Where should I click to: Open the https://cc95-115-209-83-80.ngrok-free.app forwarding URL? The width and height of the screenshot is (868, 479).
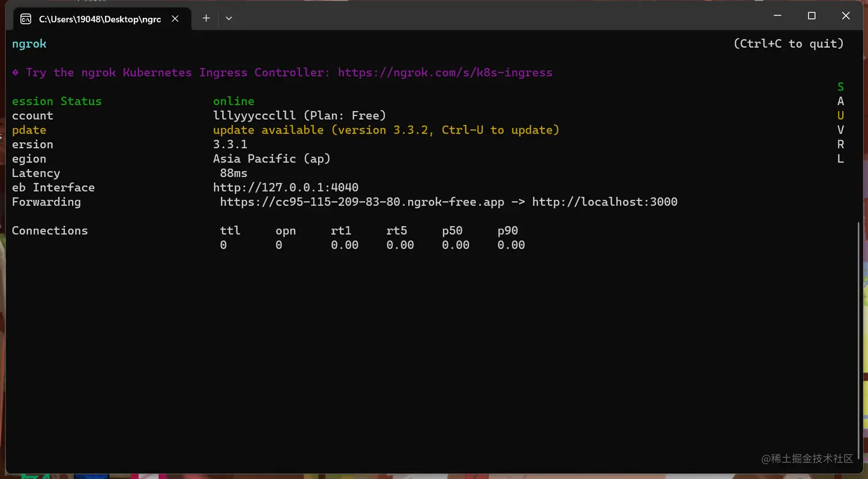(x=362, y=202)
